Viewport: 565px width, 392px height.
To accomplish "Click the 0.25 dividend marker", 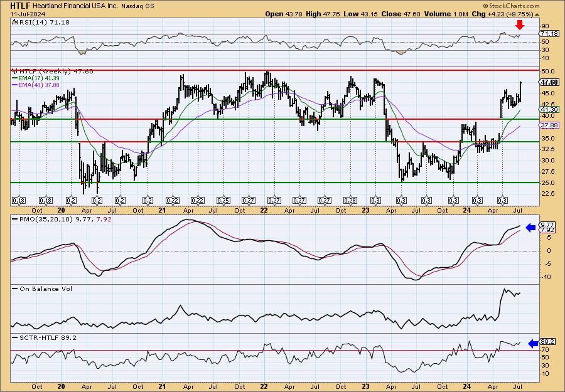I will 223,201.
